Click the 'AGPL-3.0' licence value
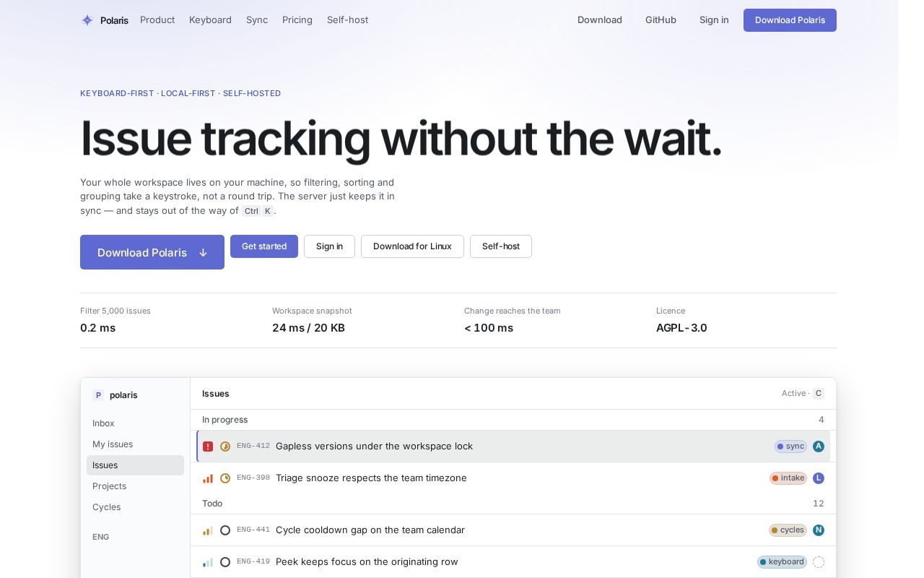The height and width of the screenshot is (578, 924). pyautogui.click(x=681, y=328)
